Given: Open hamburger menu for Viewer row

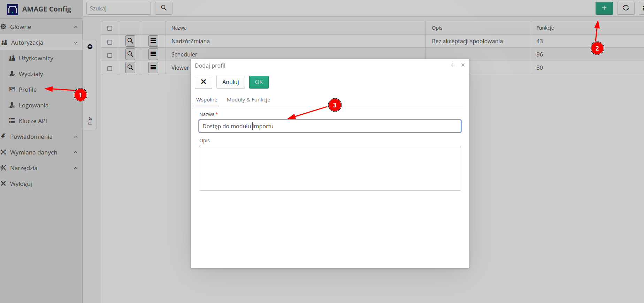Looking at the screenshot, I should [153, 68].
